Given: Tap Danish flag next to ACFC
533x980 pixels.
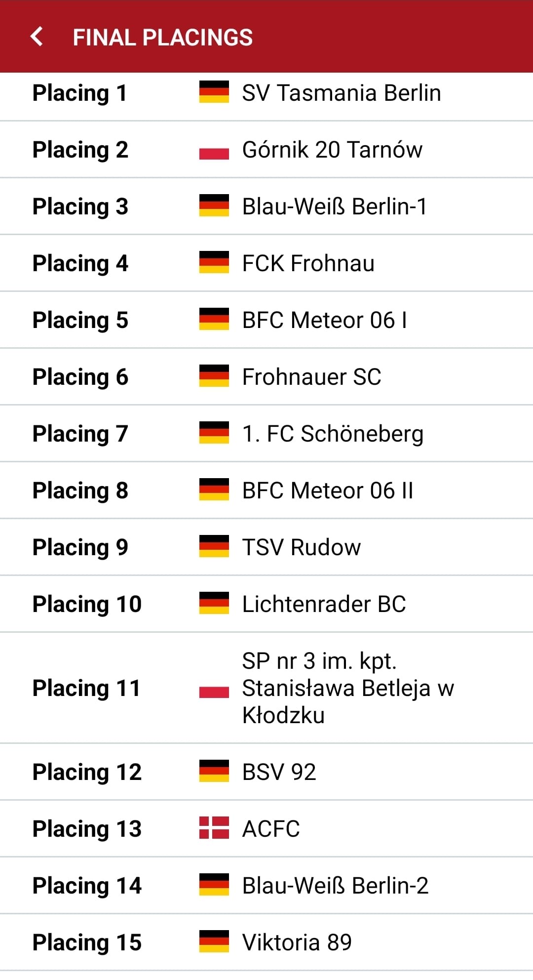Looking at the screenshot, I should [x=214, y=828].
